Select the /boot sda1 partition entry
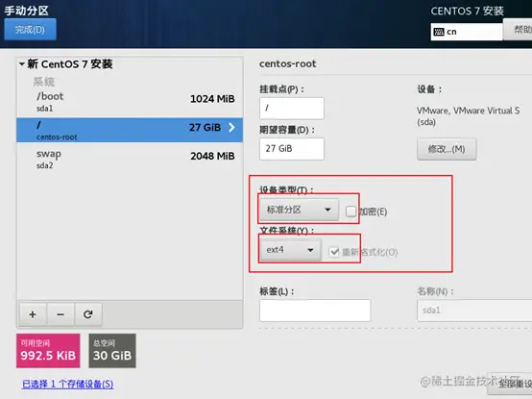 pyautogui.click(x=130, y=102)
